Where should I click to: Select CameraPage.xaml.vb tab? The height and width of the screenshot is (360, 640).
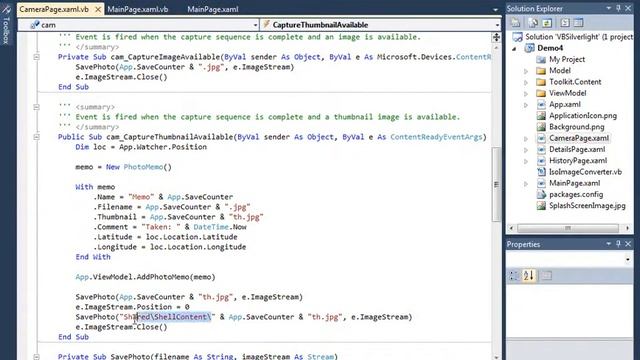click(x=54, y=9)
